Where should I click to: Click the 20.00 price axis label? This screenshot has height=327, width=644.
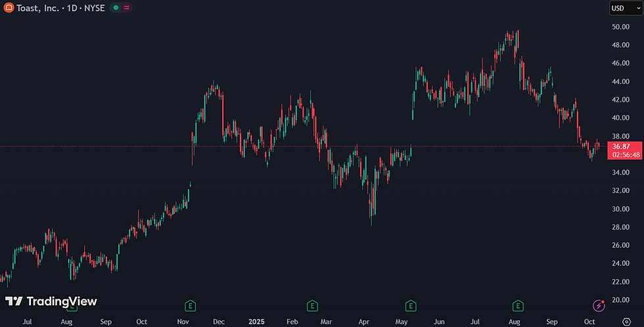click(x=620, y=299)
